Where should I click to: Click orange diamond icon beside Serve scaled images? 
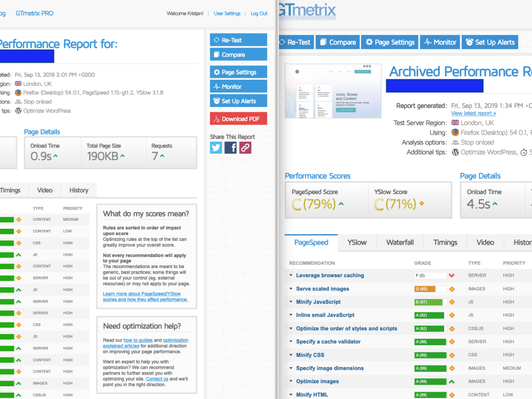pyautogui.click(x=452, y=289)
